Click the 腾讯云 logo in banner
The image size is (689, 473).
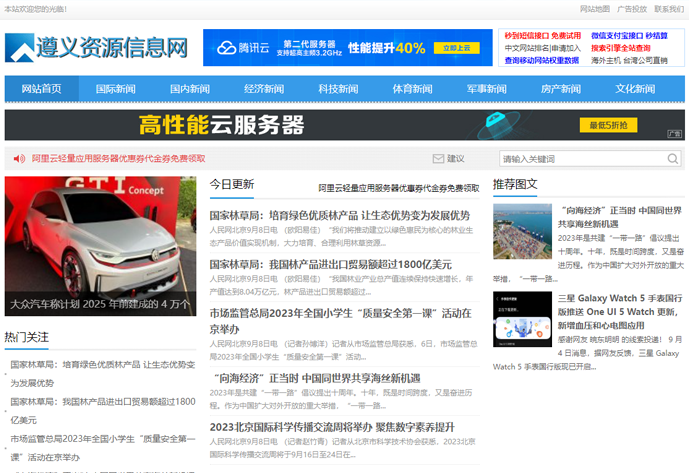[238, 48]
